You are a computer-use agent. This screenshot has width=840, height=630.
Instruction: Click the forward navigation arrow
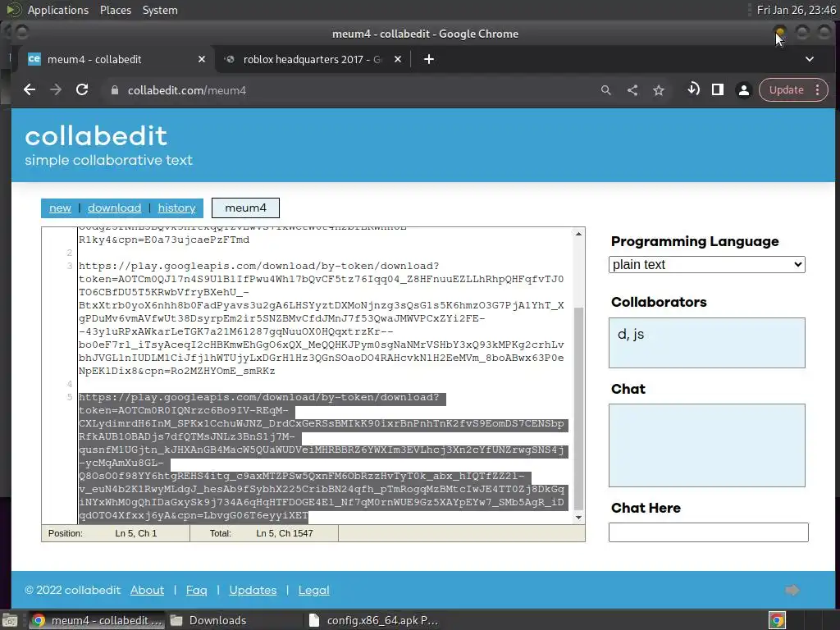[56, 90]
